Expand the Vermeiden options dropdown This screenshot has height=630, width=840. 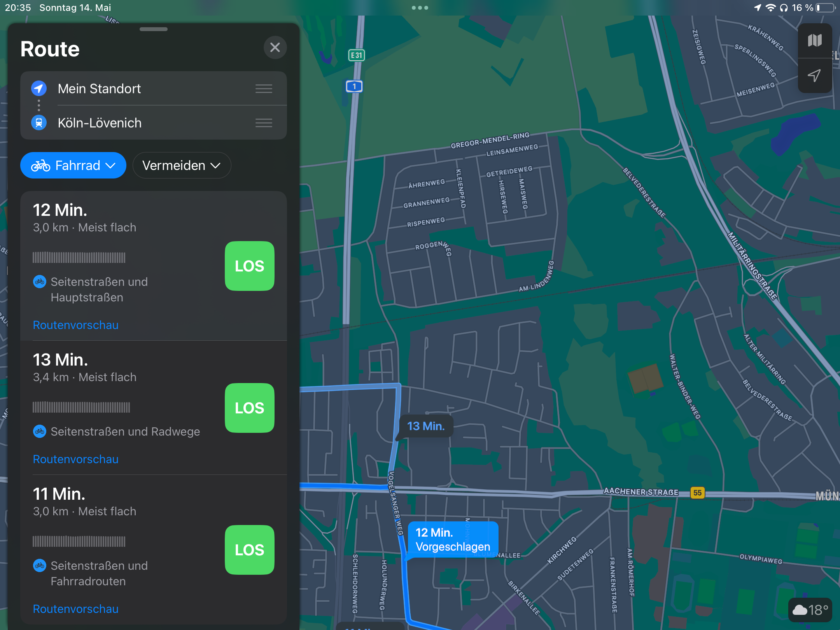point(182,165)
